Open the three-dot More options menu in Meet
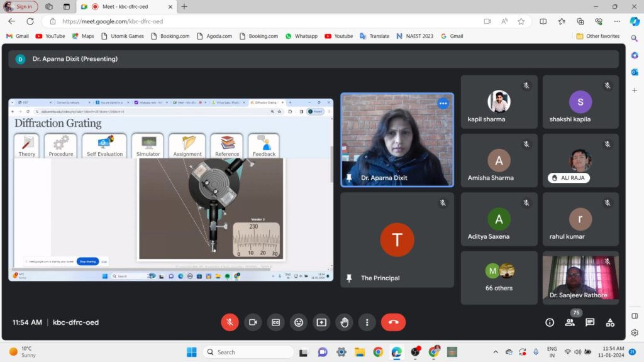Viewport: 644px width, 362px height. tap(367, 322)
